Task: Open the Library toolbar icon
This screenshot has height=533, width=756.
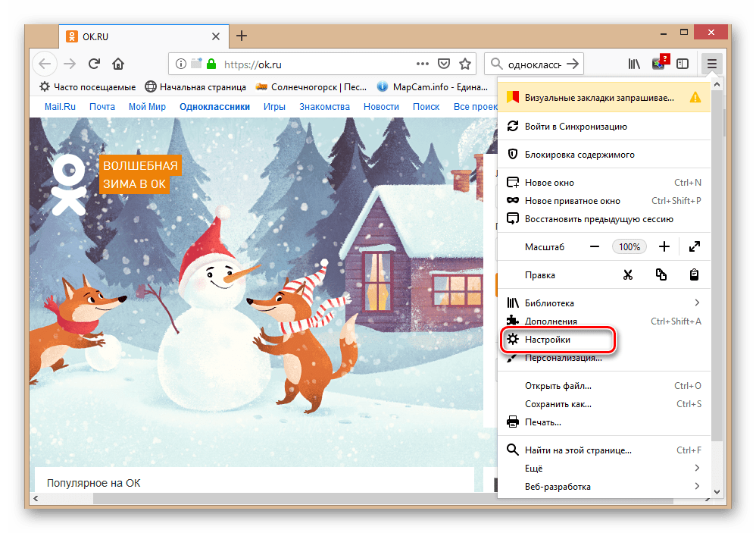Action: click(633, 64)
